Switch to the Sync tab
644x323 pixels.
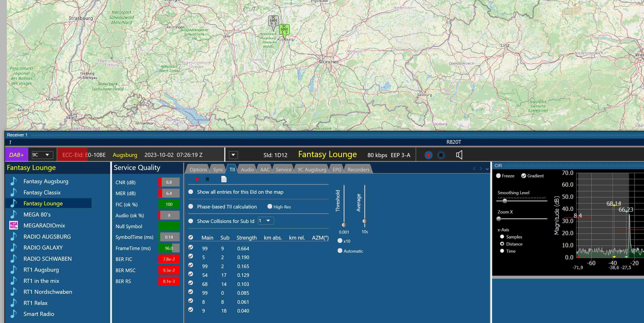click(218, 169)
